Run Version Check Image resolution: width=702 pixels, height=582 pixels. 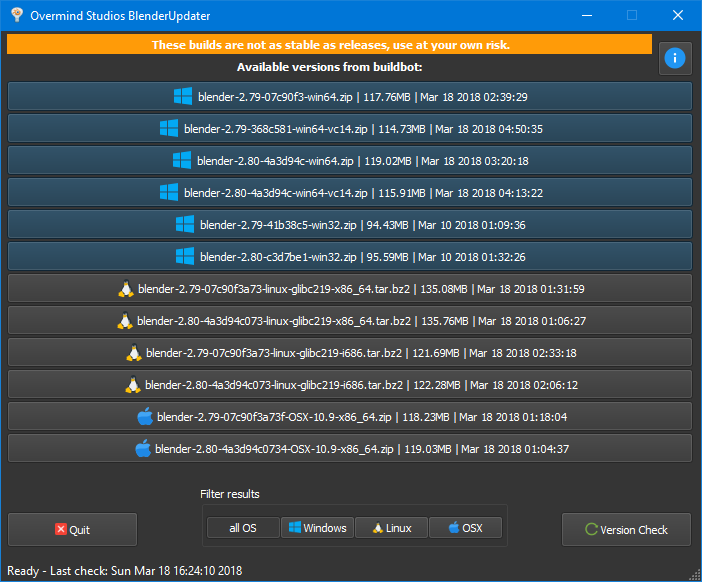tap(626, 529)
